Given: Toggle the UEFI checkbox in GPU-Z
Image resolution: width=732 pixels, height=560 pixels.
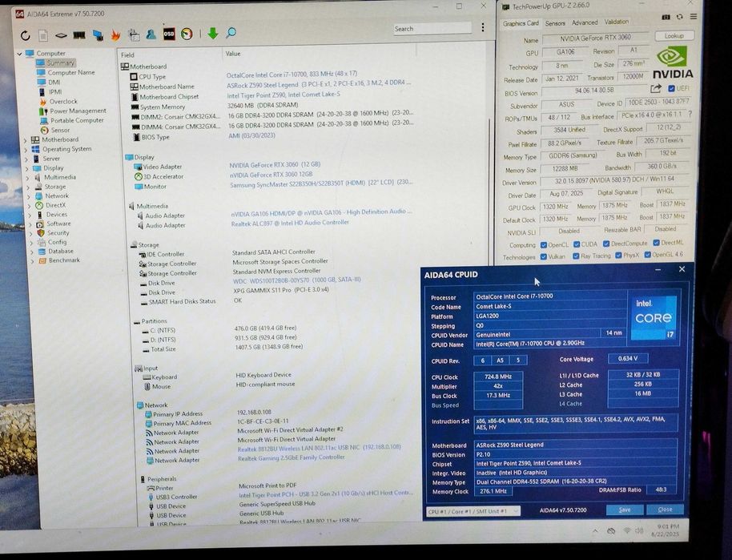Looking at the screenshot, I should 671,88.
